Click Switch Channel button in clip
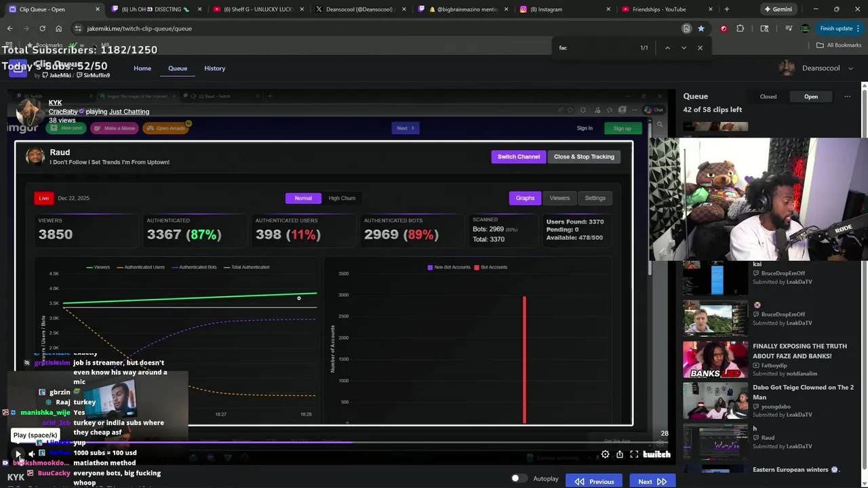 pos(519,157)
